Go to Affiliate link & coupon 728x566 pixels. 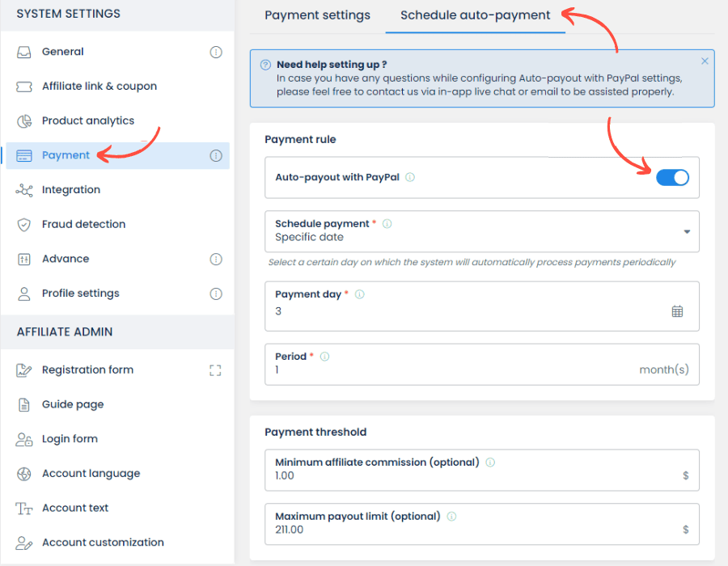99,87
